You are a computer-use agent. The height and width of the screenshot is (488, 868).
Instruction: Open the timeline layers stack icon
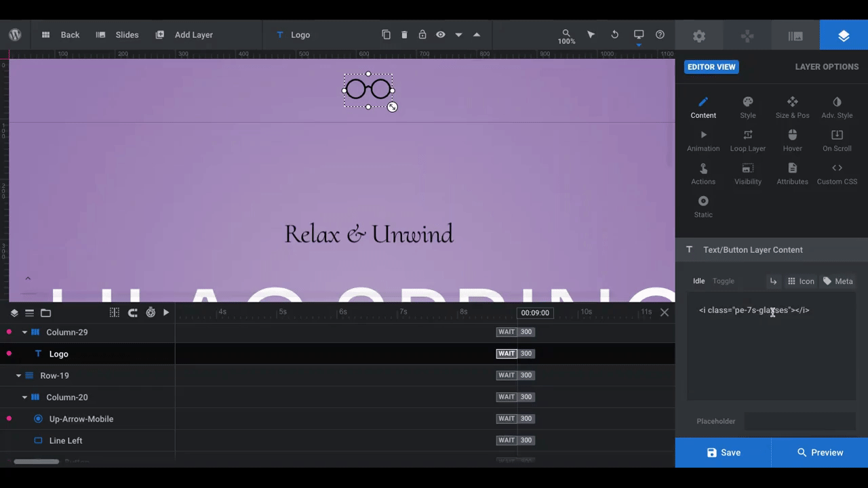tap(14, 312)
